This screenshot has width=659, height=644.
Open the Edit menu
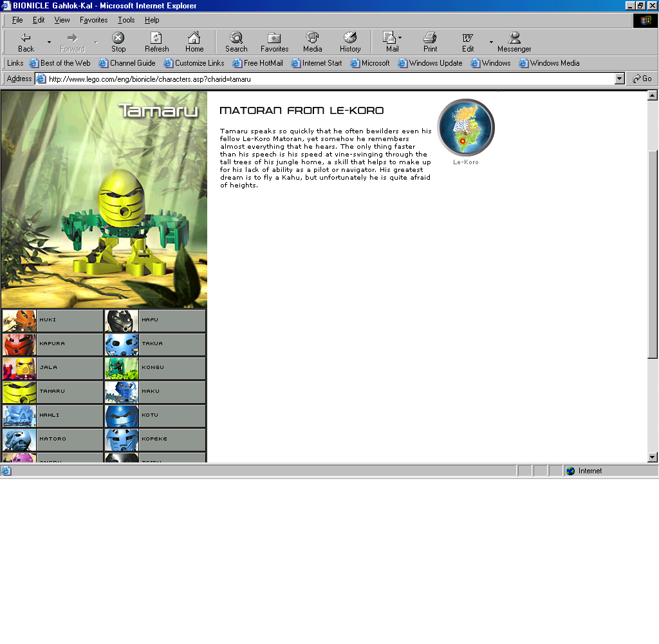pyautogui.click(x=39, y=20)
